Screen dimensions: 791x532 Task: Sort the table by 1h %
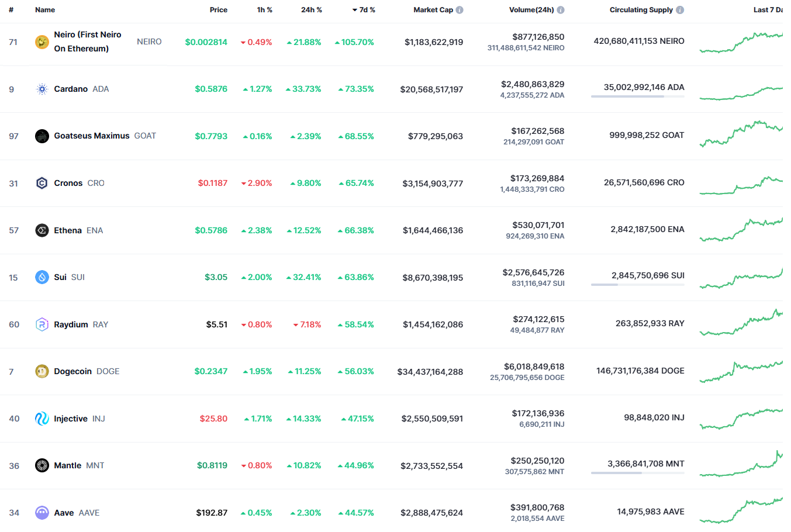(x=265, y=10)
